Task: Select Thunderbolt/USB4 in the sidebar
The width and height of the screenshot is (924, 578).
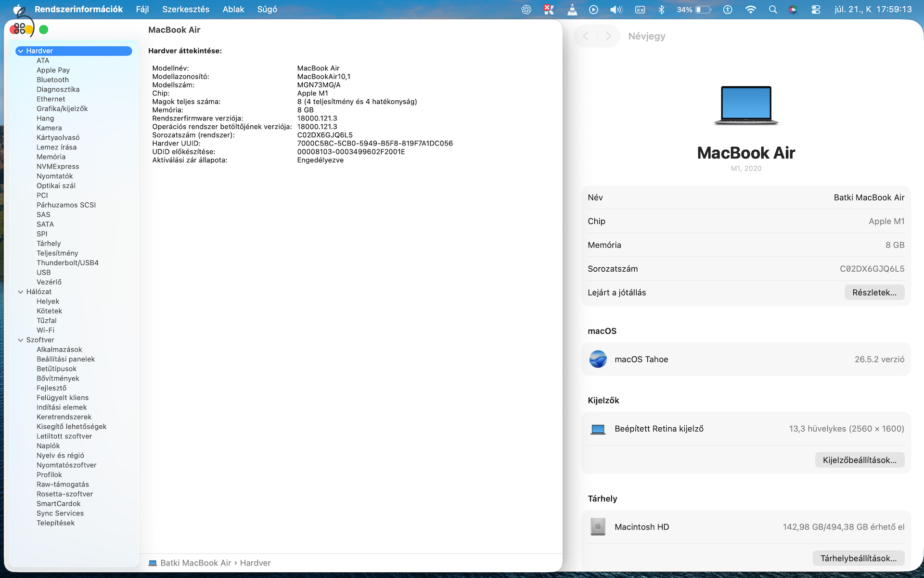Action: point(67,263)
